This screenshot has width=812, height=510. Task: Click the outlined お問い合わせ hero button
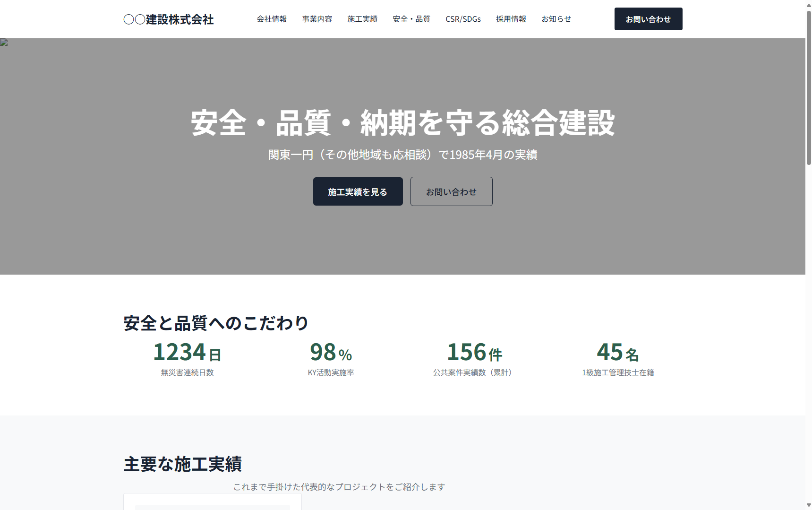451,191
